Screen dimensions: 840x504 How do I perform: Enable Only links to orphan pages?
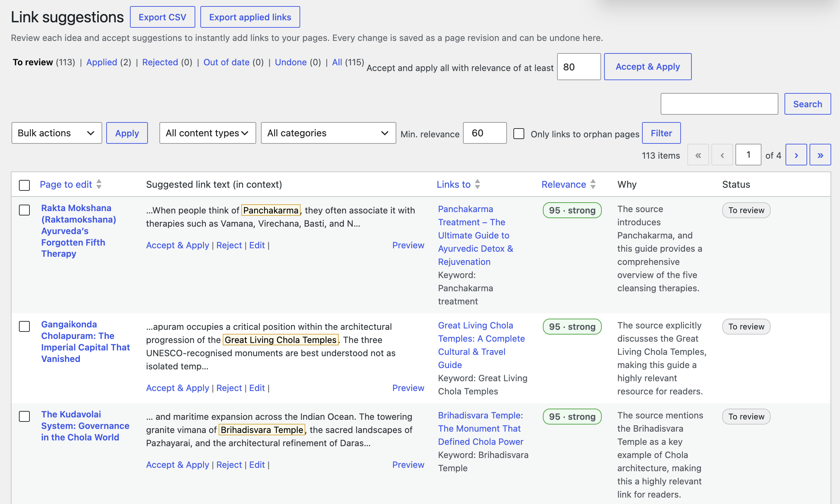[x=518, y=134]
